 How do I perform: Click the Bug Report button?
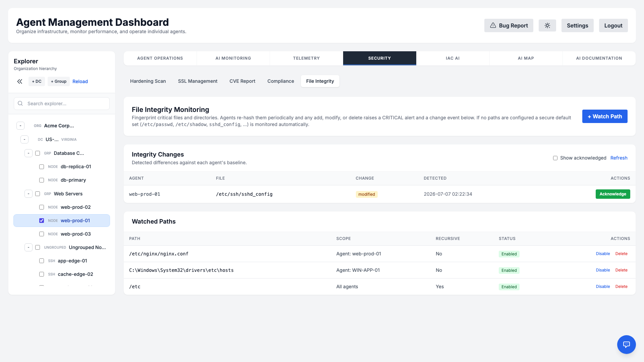pyautogui.click(x=508, y=25)
